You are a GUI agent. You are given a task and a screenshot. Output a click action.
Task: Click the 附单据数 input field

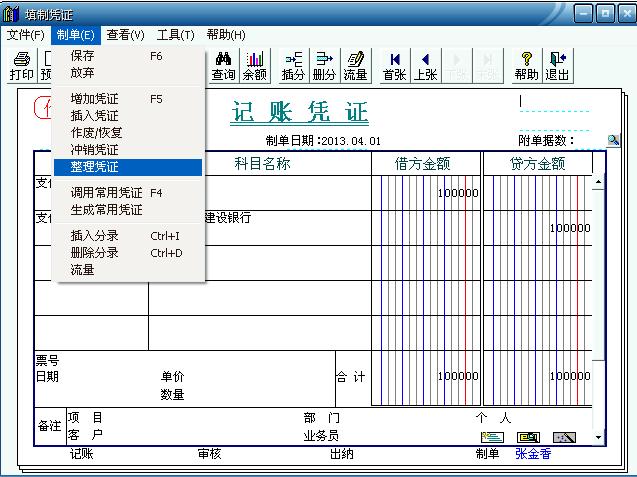coord(590,141)
